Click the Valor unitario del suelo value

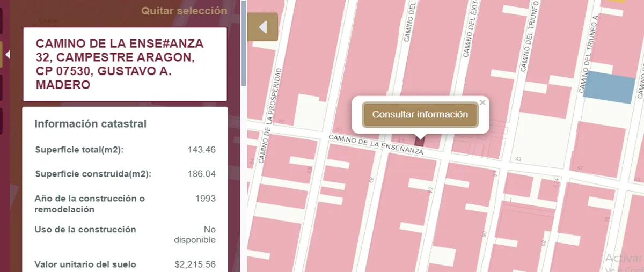[195, 264]
